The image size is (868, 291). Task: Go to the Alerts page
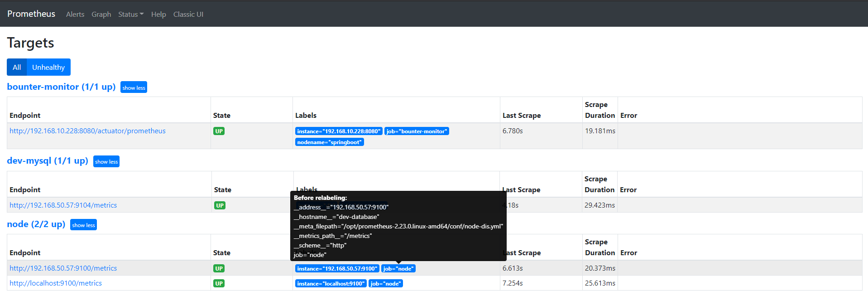point(75,15)
